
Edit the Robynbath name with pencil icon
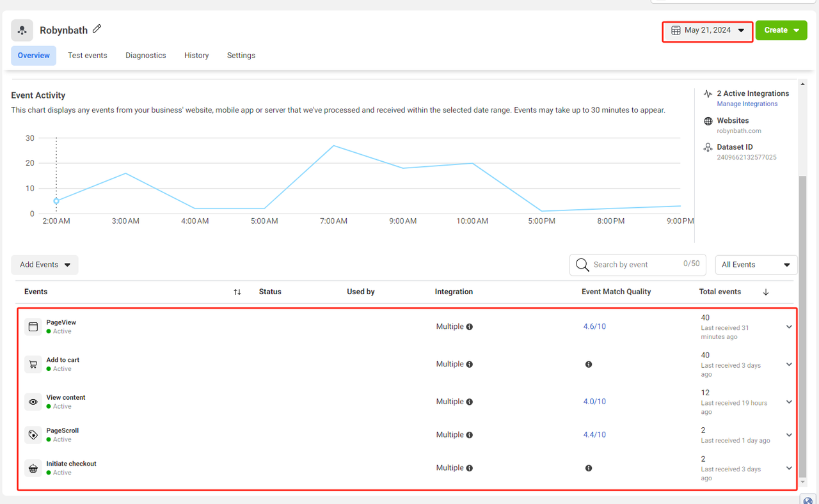tap(97, 29)
